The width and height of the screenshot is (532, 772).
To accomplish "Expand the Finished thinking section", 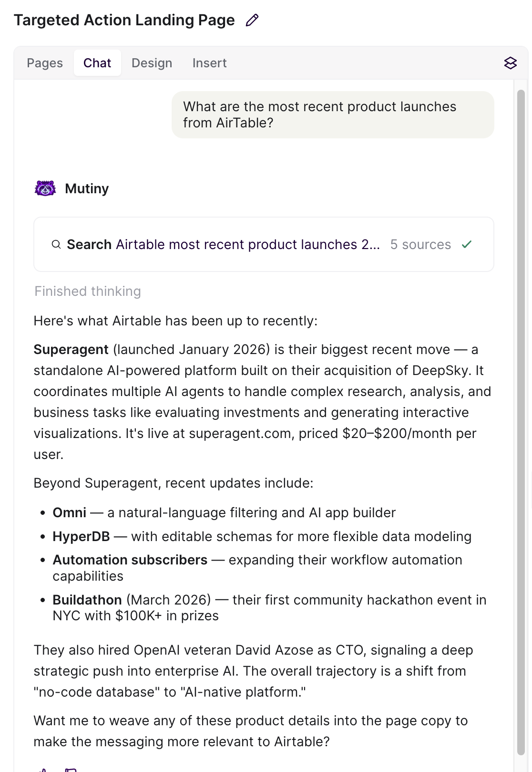I will (x=88, y=291).
